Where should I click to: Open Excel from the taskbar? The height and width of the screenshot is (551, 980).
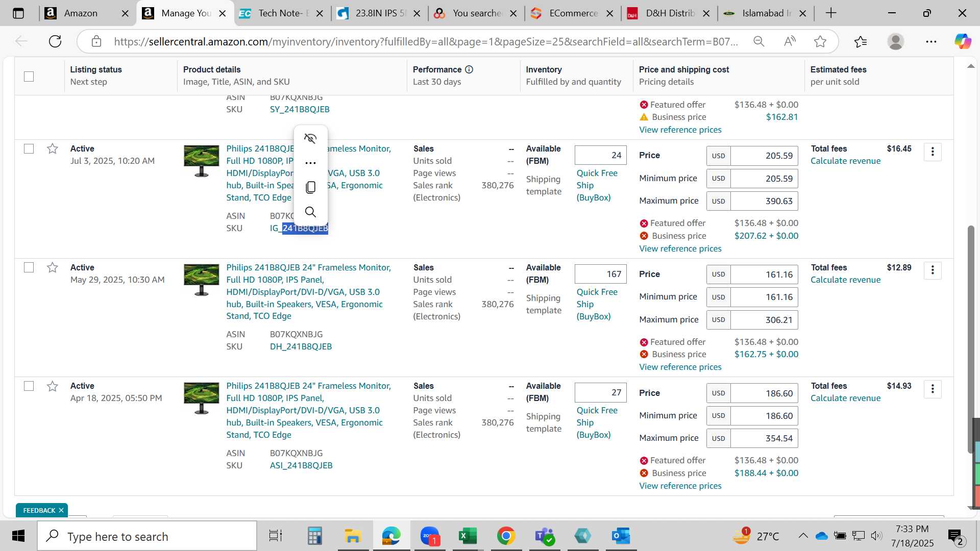pos(468,536)
